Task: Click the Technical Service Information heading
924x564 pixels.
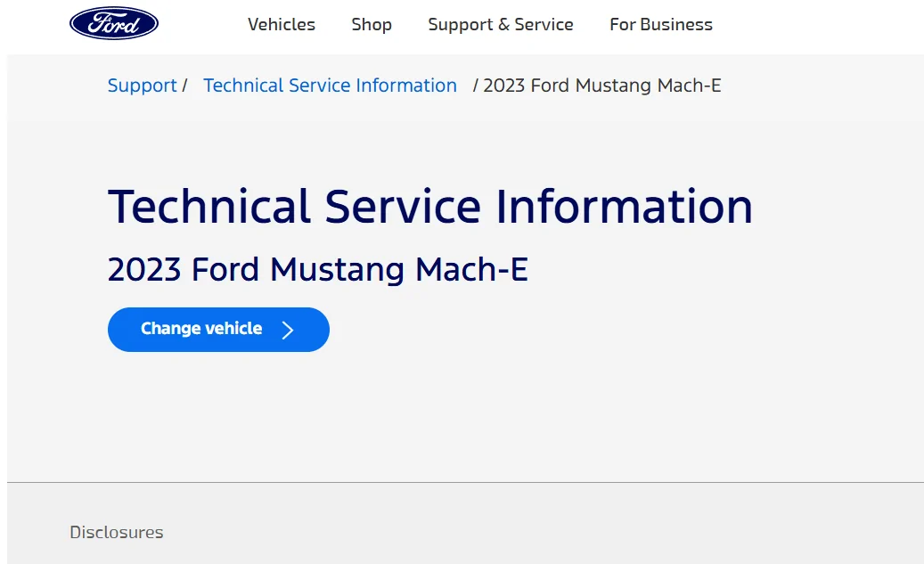Action: [x=430, y=207]
